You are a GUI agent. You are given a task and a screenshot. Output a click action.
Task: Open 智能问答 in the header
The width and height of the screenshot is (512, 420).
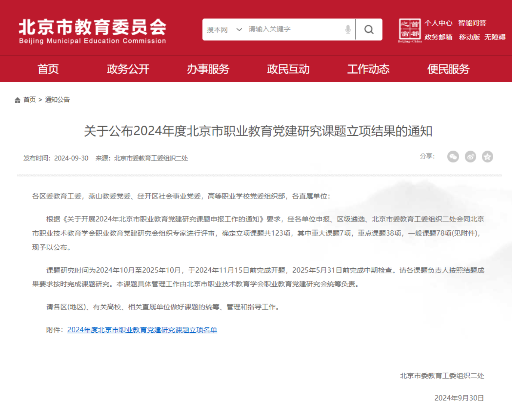pyautogui.click(x=472, y=23)
